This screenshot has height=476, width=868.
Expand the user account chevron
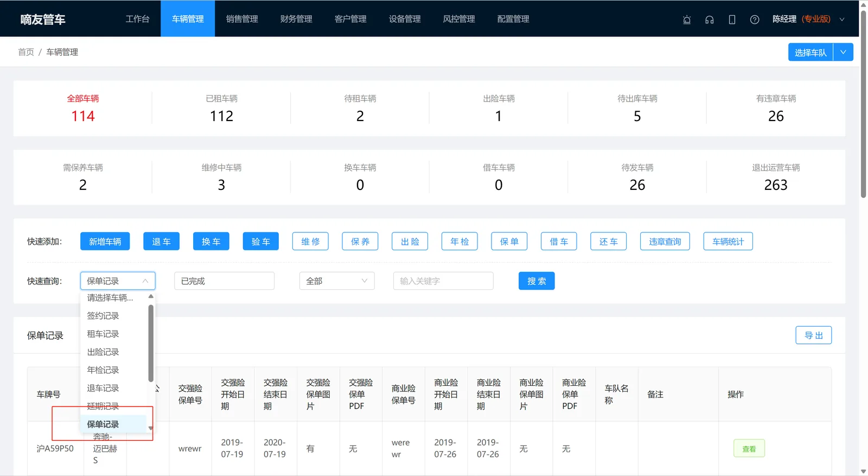842,20
